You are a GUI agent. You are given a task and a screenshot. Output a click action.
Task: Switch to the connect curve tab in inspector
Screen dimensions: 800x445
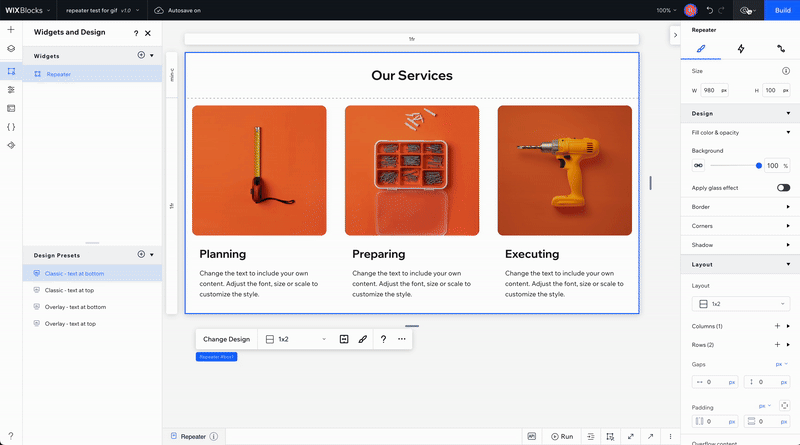point(781,48)
